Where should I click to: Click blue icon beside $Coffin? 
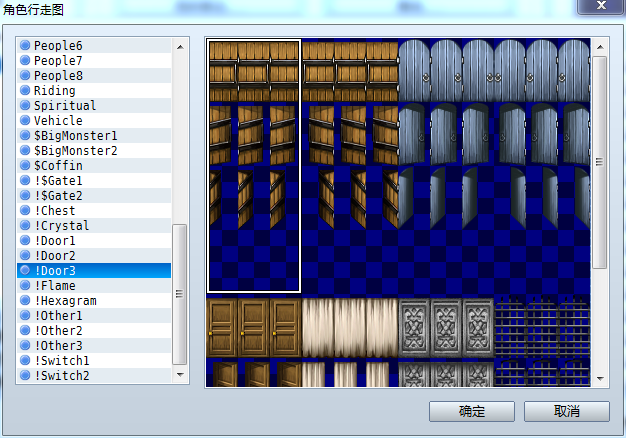pyautogui.click(x=25, y=165)
